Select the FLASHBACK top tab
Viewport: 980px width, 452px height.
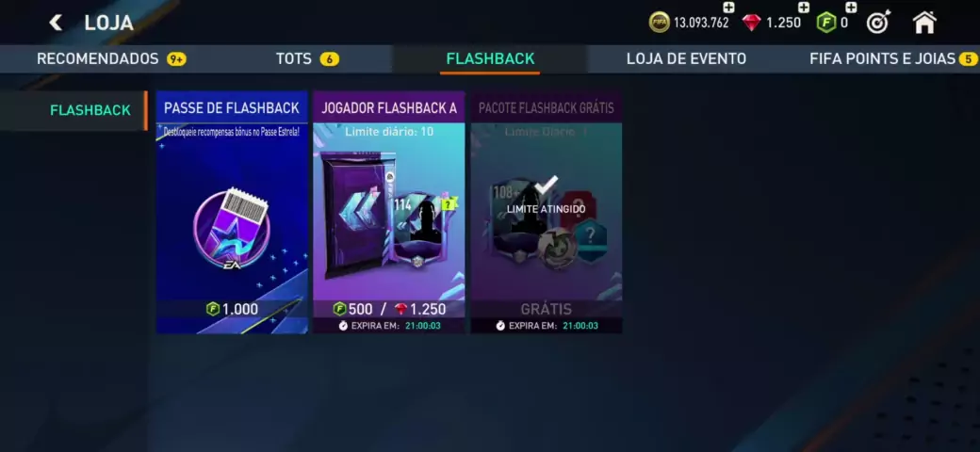tap(490, 59)
